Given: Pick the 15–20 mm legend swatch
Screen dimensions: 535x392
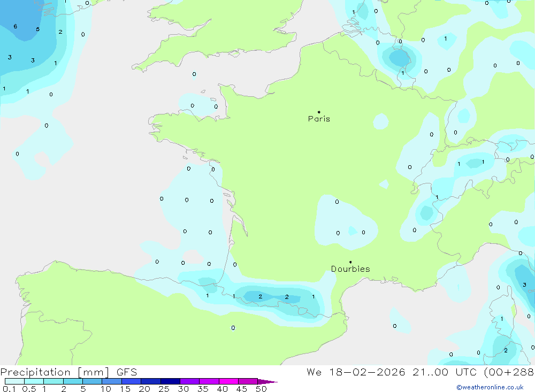Looking at the screenshot, I should [132, 381].
